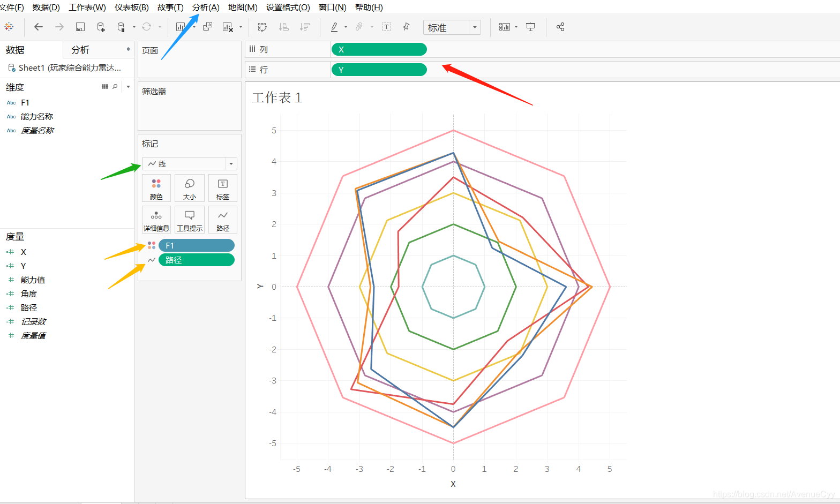840x504 pixels.
Task: Clear the sheet using the toolbar icon
Action: coord(228,27)
